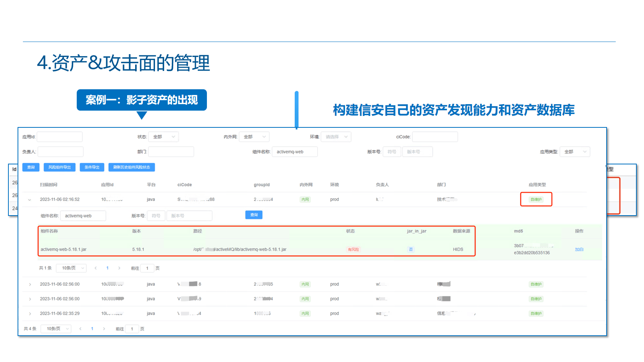Click the inner 版本号 input in expanded row
This screenshot has height=362, width=644.
(189, 216)
